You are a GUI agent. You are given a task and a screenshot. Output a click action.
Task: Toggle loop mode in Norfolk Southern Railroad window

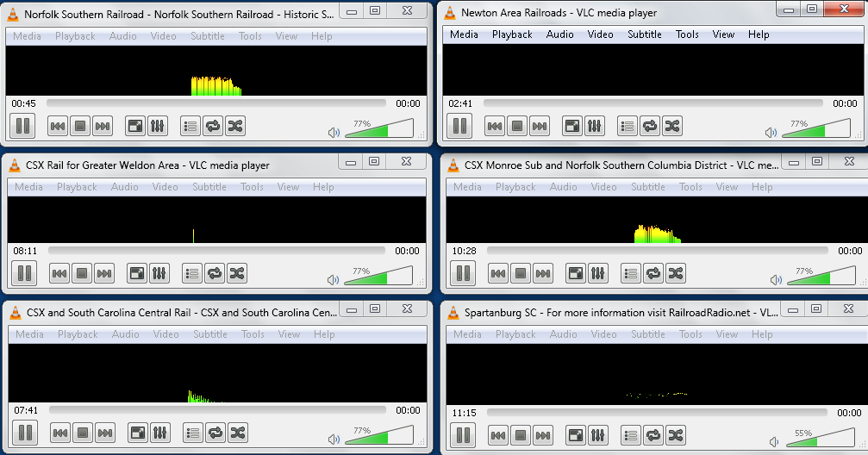point(213,126)
